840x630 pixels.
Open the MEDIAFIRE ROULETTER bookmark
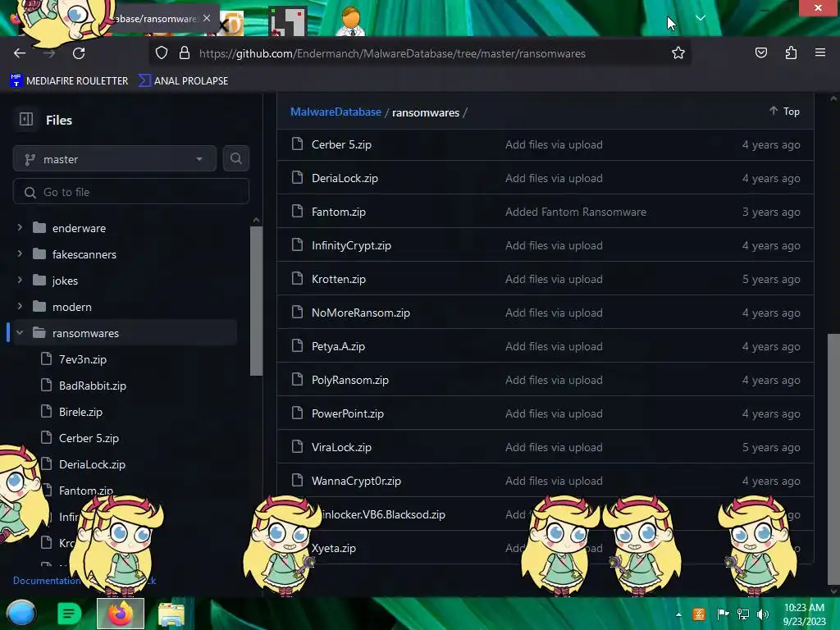tap(69, 81)
